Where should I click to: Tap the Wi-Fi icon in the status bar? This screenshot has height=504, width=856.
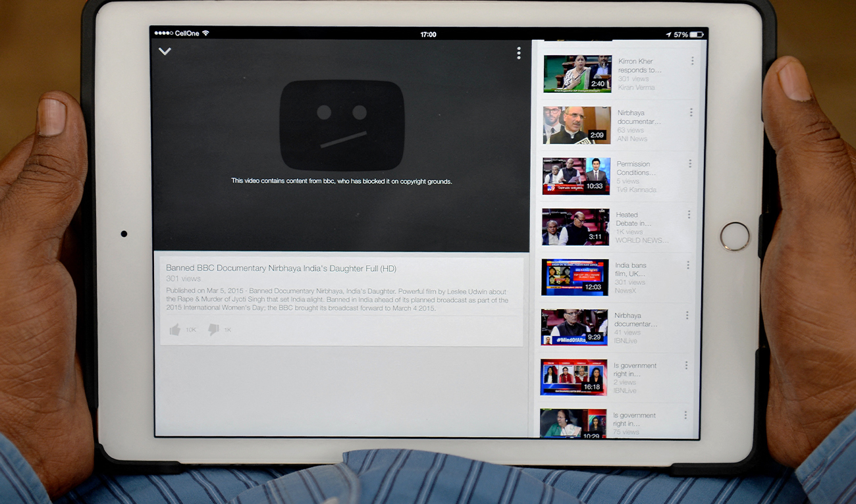205,33
